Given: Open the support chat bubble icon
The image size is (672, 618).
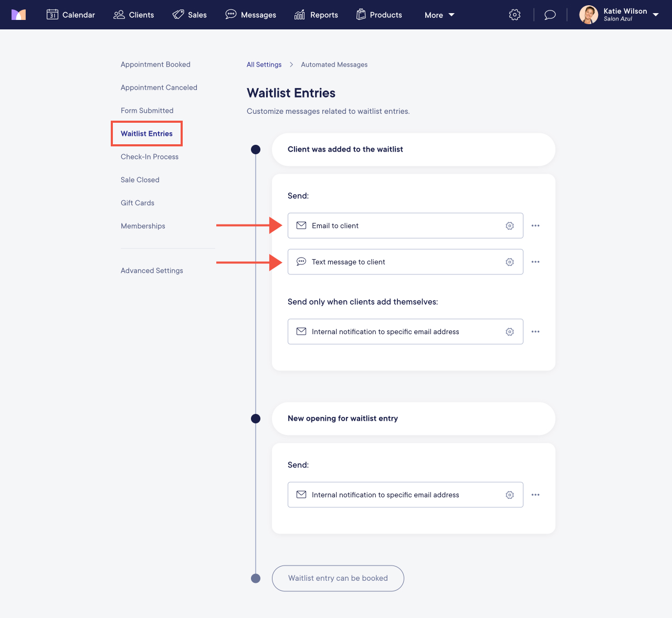Looking at the screenshot, I should point(550,15).
